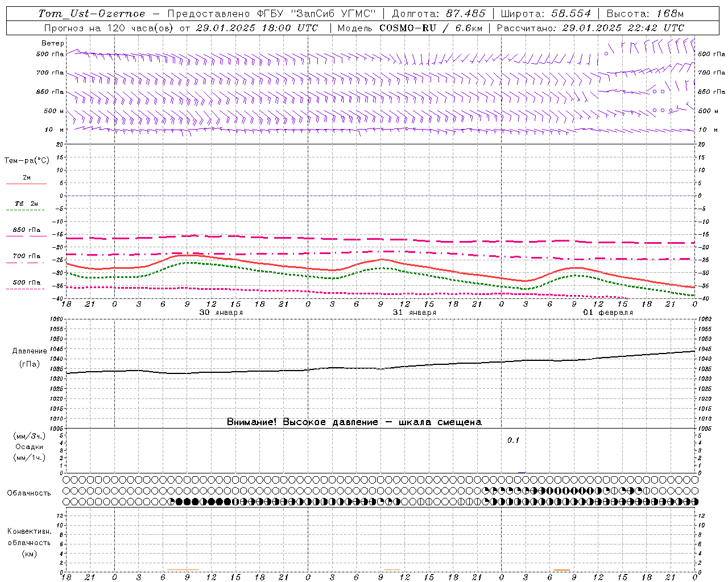This screenshot has height=582, width=728.
Task: Click the Ветер panel label
Action: (52, 43)
